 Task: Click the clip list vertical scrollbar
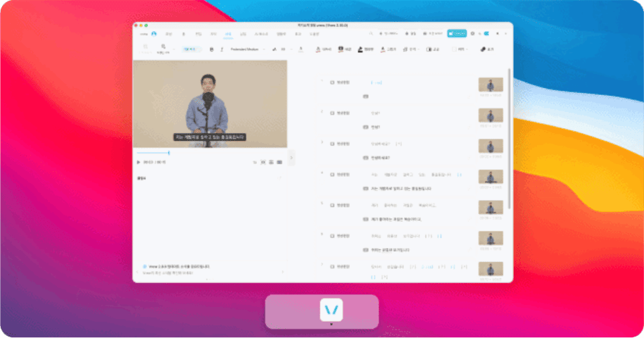click(x=510, y=139)
